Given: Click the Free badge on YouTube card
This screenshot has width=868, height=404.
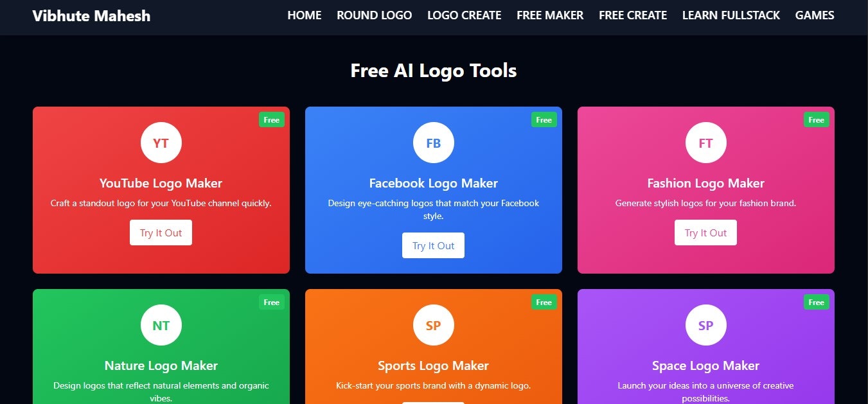Looking at the screenshot, I should pos(272,119).
